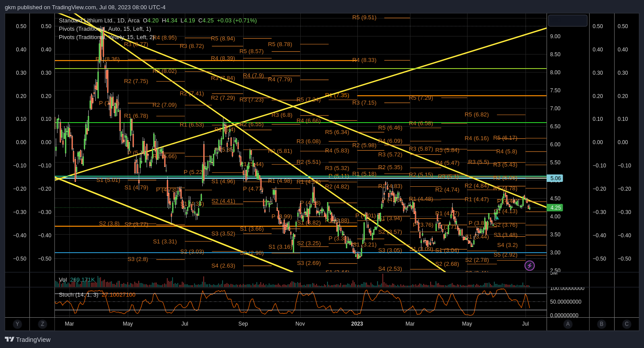
Task: Click the green 4.25 current price label
Action: (555, 208)
